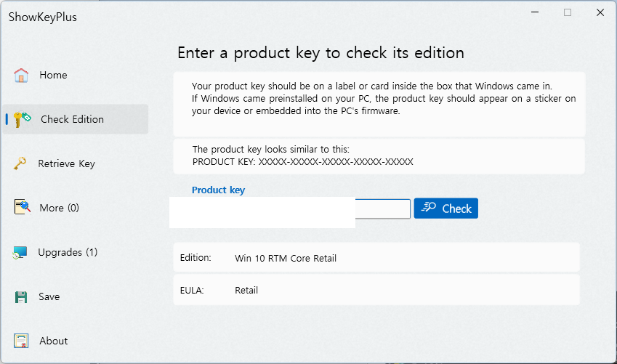
Task: Select the Check Edition label
Action: [x=73, y=119]
